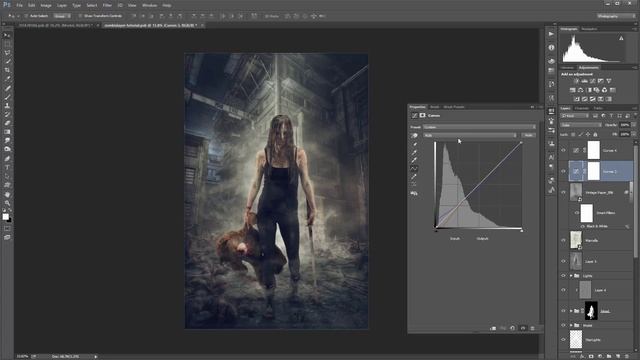Select the Gradient tool

click(x=7, y=132)
